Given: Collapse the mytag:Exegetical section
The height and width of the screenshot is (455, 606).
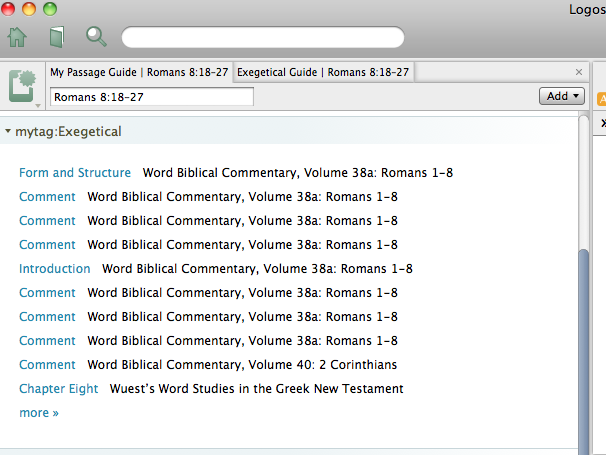Looking at the screenshot, I should click(8, 131).
